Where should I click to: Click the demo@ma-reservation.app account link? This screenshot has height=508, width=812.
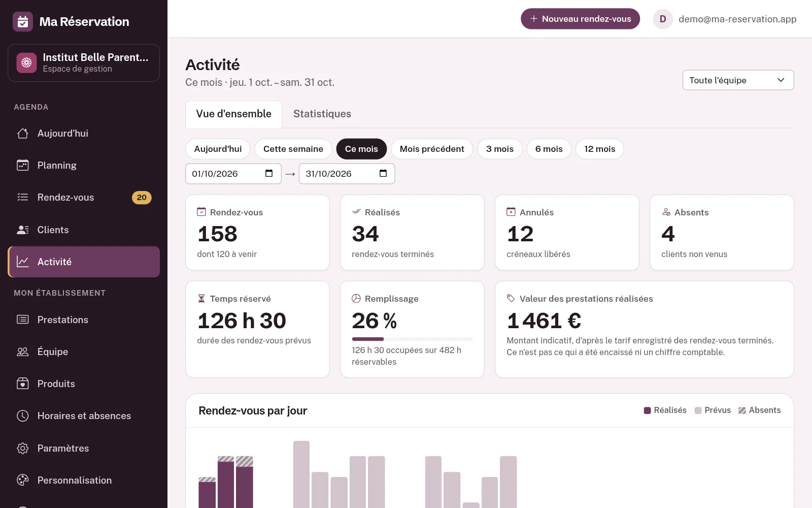point(737,19)
